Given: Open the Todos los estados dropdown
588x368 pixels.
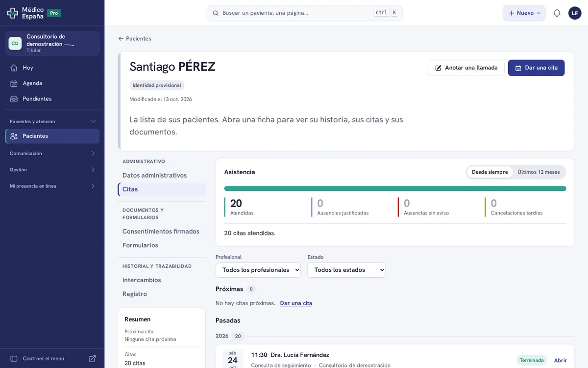Looking at the screenshot, I should 346,270.
